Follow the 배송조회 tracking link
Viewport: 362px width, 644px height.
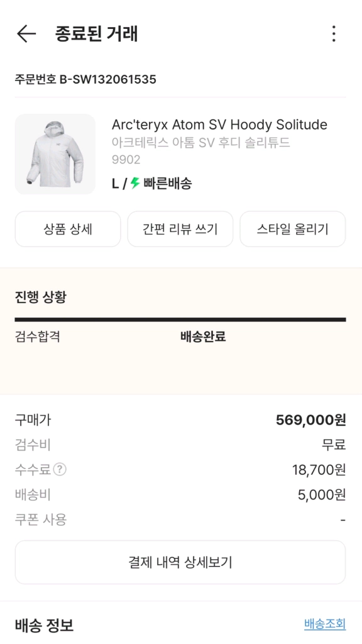click(x=325, y=624)
